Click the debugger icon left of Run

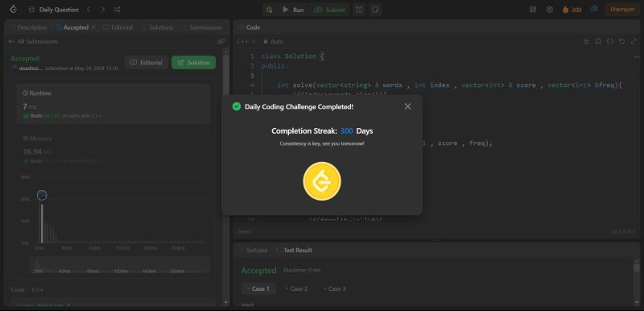(x=270, y=10)
